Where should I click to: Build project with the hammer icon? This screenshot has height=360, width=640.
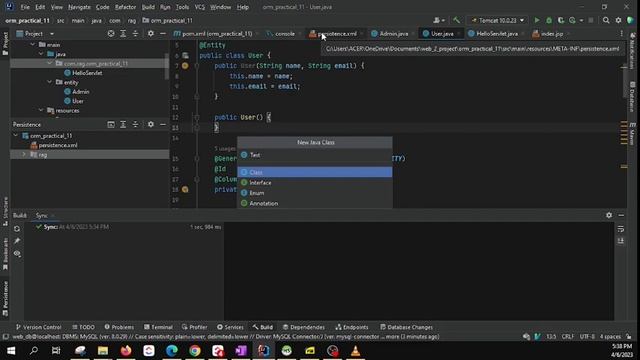(x=456, y=20)
